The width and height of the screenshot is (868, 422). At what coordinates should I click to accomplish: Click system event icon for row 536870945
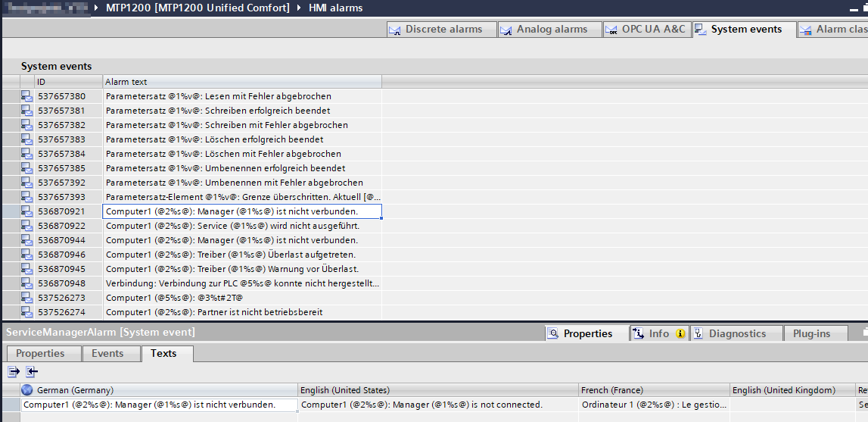pos(26,269)
